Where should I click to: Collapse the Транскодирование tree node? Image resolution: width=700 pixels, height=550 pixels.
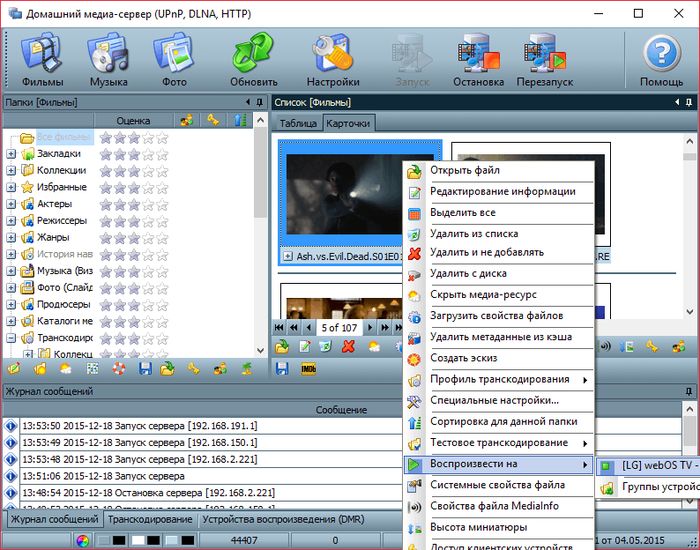(11, 338)
